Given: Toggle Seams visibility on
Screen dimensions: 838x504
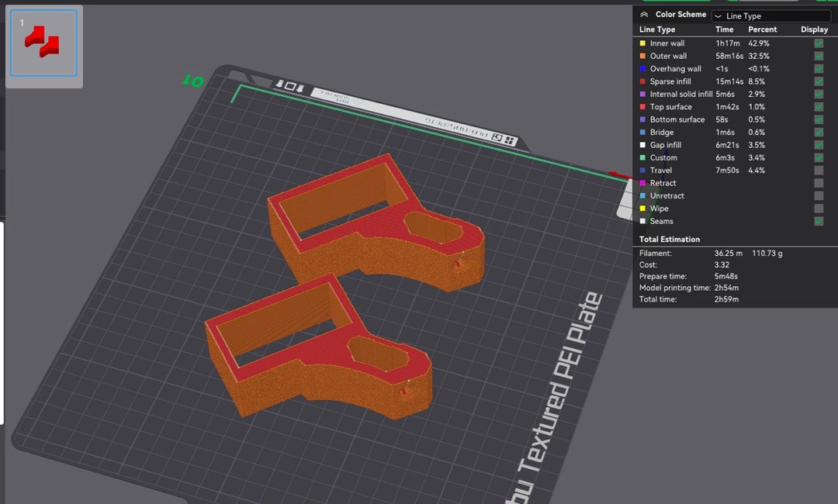Looking at the screenshot, I should pos(819,221).
